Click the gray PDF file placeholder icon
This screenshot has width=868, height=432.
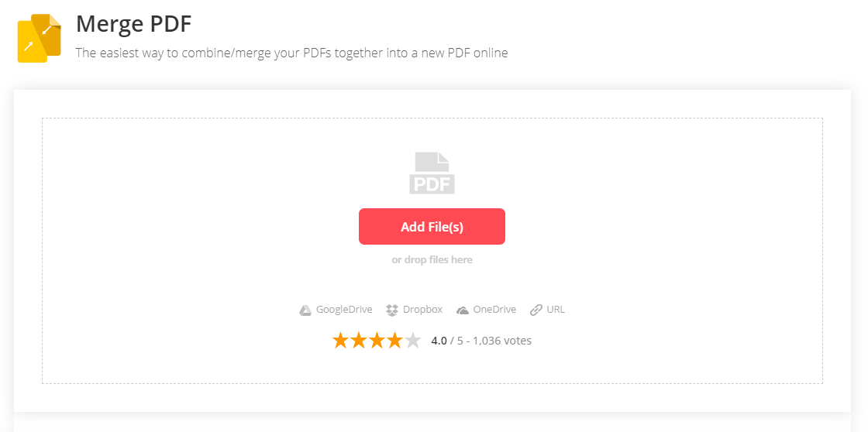(432, 173)
